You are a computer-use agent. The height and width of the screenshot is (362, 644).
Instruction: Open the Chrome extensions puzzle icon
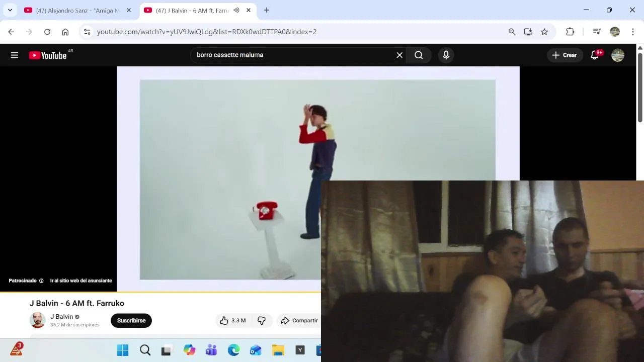[x=570, y=32]
